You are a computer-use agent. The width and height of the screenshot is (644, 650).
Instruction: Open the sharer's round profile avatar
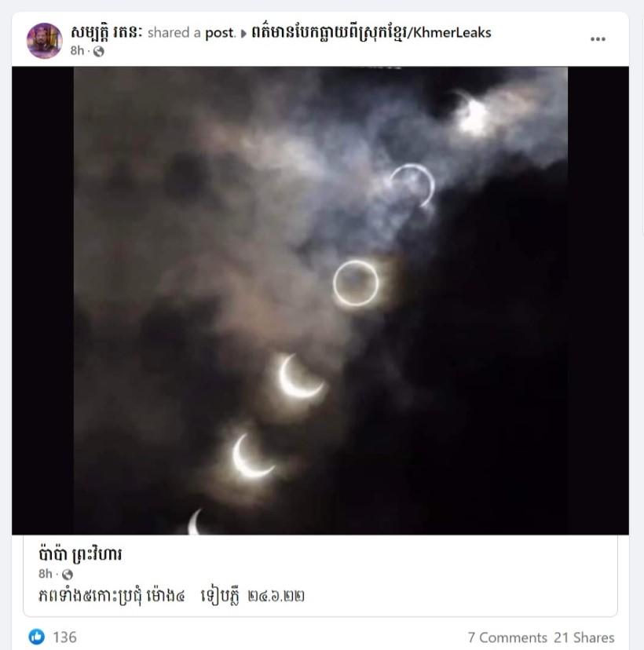tap(44, 41)
